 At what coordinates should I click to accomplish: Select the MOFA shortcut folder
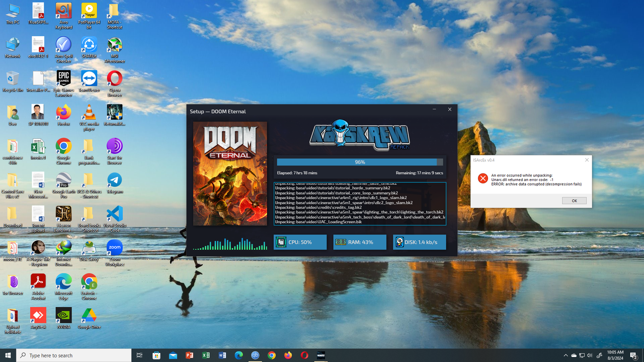(115, 16)
